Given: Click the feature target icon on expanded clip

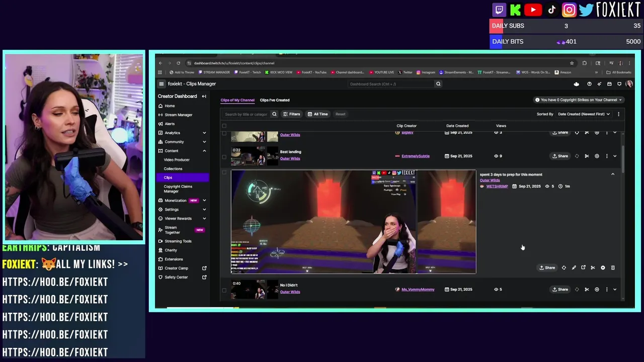Looking at the screenshot, I should point(563,268).
